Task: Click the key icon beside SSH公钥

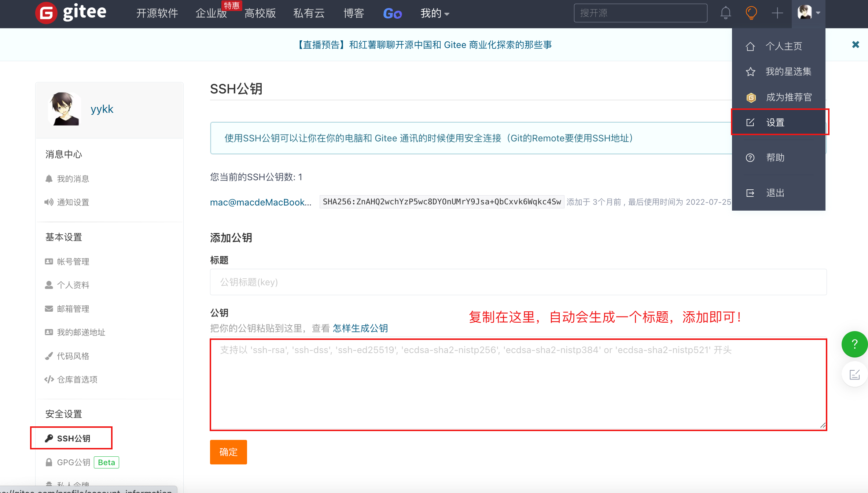Action: tap(49, 438)
